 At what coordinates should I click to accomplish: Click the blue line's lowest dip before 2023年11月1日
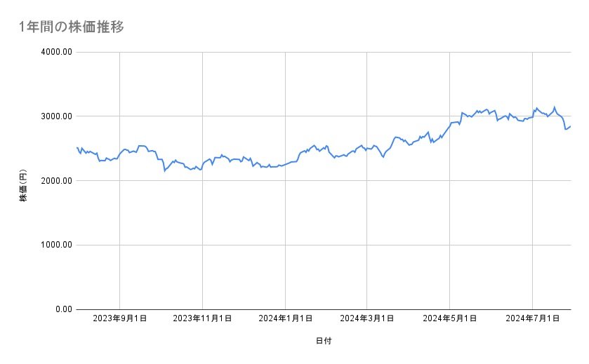point(165,170)
